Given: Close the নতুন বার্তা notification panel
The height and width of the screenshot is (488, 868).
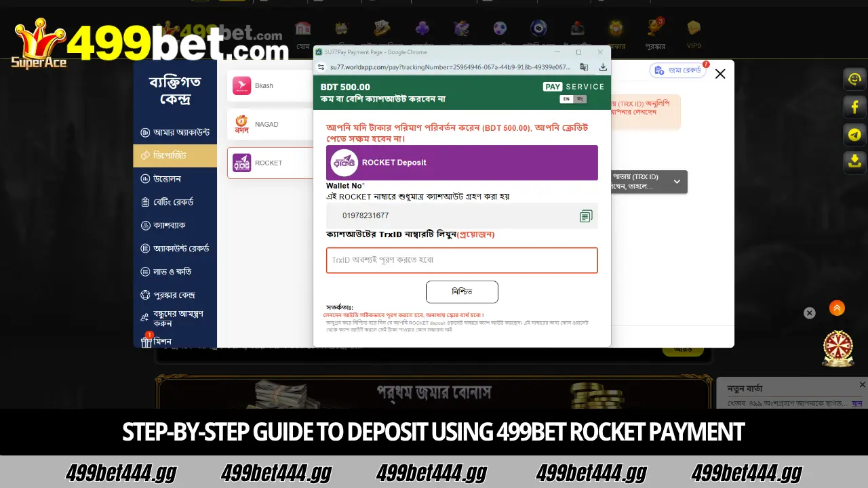Looking at the screenshot, I should 862,385.
